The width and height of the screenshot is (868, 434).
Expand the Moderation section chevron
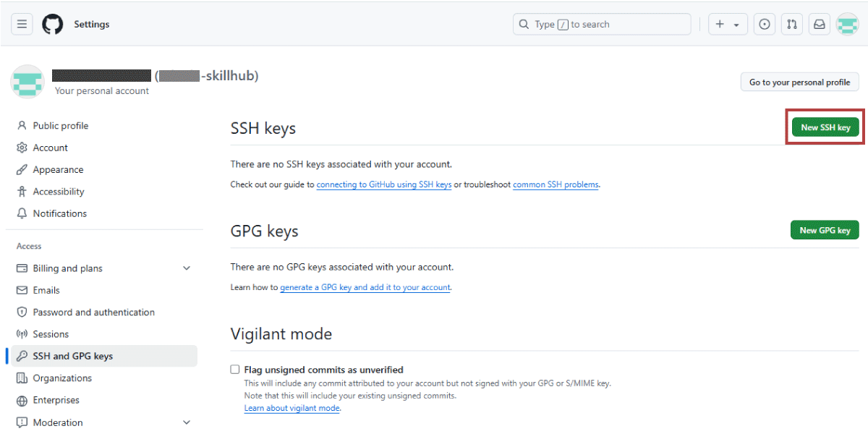187,422
